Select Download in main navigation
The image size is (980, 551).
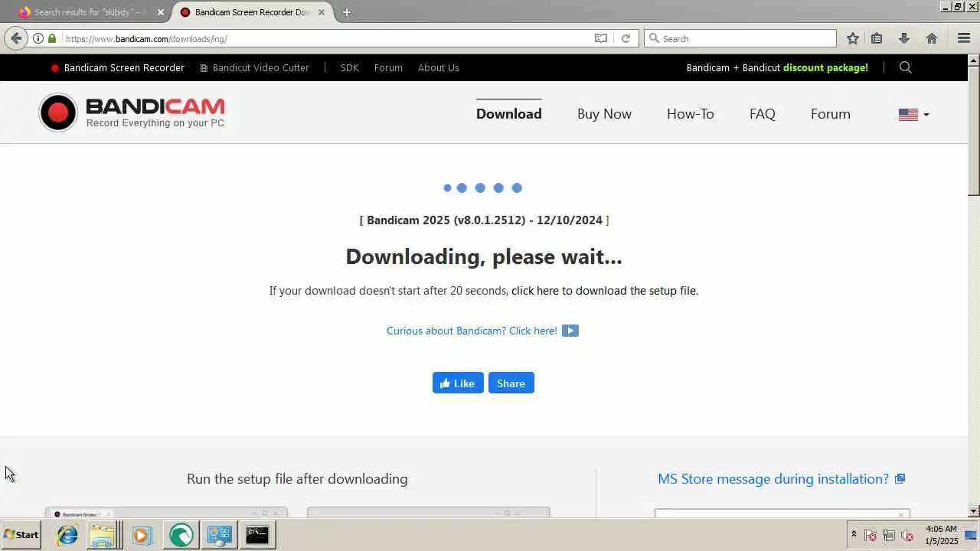coord(508,114)
